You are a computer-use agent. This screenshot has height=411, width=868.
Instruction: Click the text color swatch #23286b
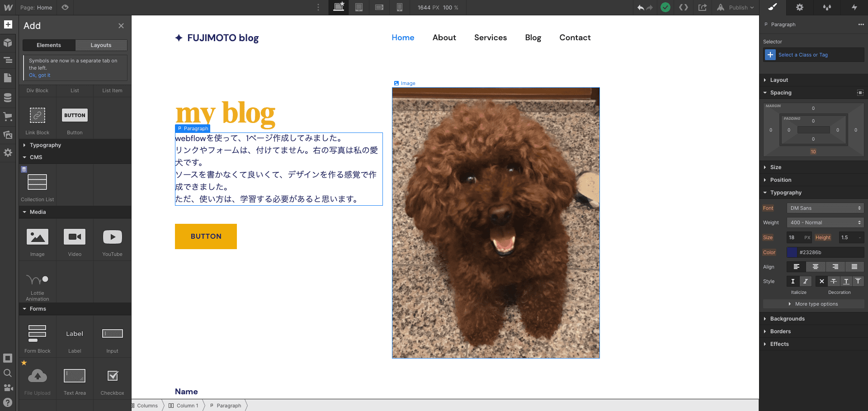792,252
